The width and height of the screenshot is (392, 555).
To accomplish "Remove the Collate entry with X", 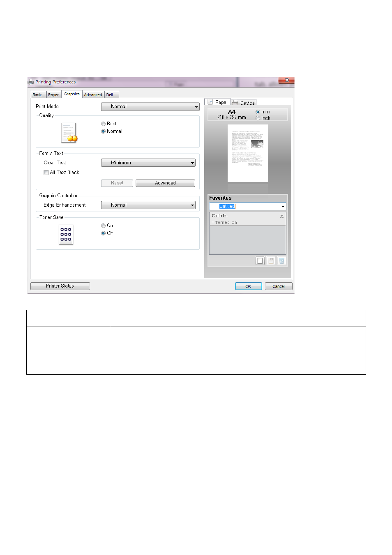I will 282,216.
